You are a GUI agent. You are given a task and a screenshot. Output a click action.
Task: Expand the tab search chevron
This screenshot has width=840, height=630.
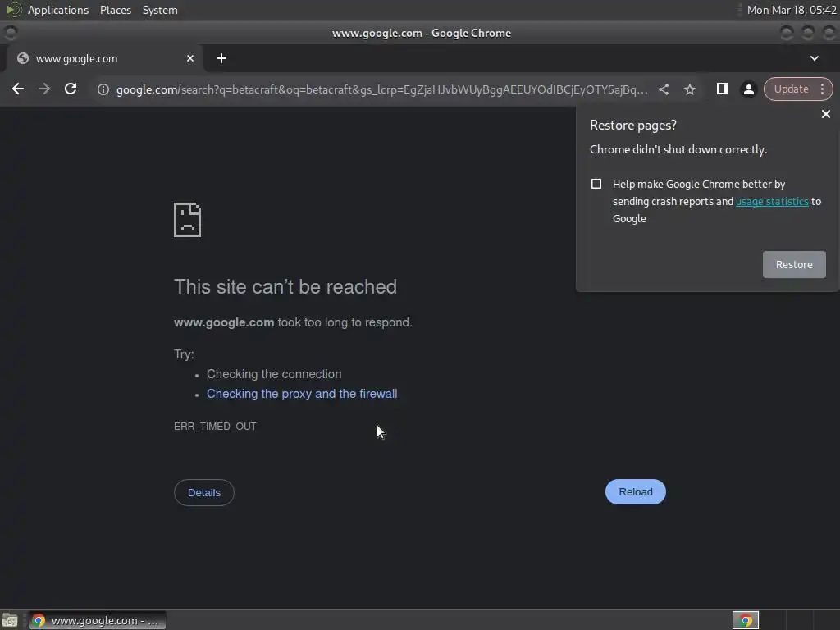815,58
